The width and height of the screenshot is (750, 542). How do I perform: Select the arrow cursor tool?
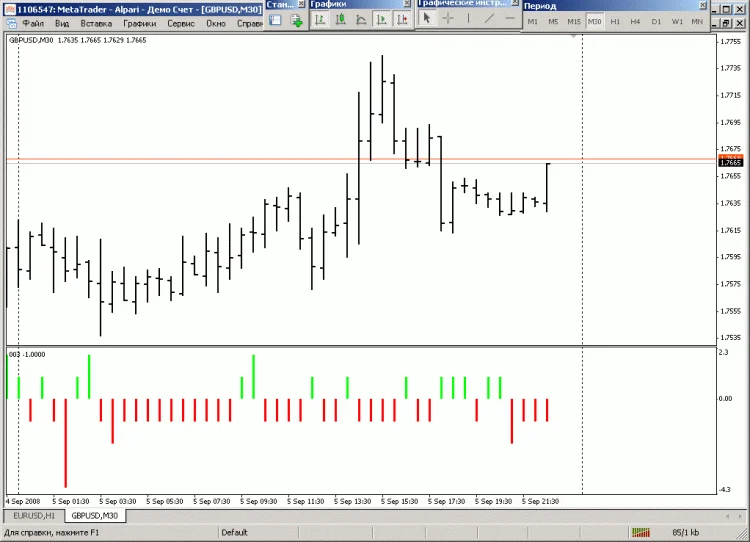tap(427, 19)
